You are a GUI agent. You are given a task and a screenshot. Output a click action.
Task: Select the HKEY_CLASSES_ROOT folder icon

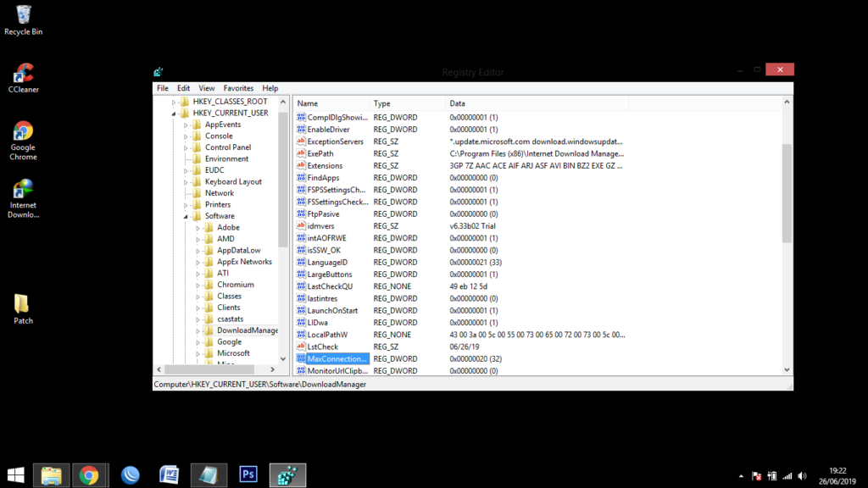point(185,102)
